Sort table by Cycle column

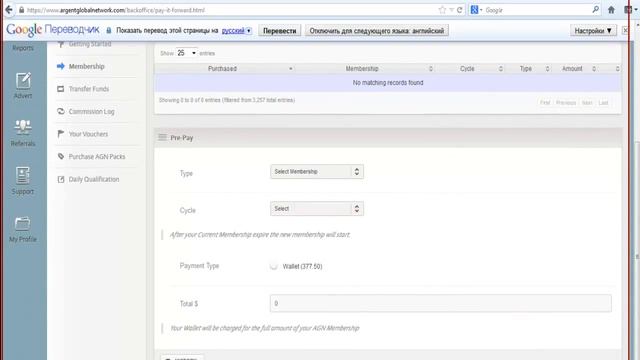470,69
